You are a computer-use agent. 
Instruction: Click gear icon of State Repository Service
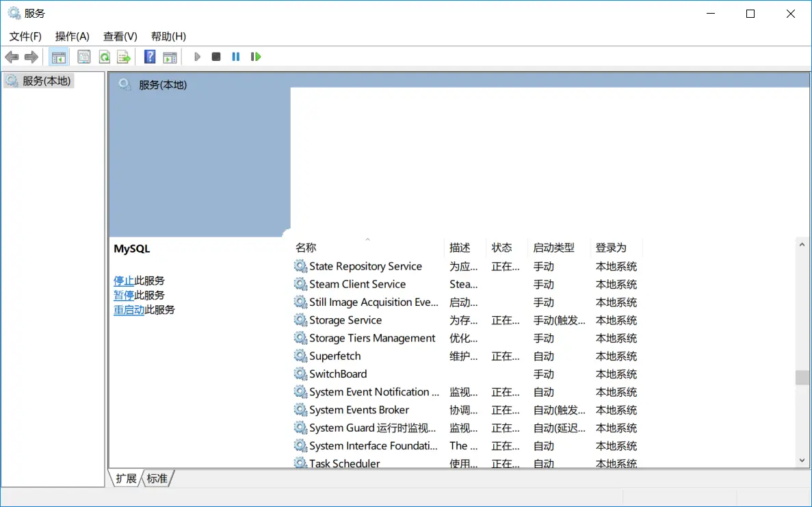pyautogui.click(x=300, y=266)
